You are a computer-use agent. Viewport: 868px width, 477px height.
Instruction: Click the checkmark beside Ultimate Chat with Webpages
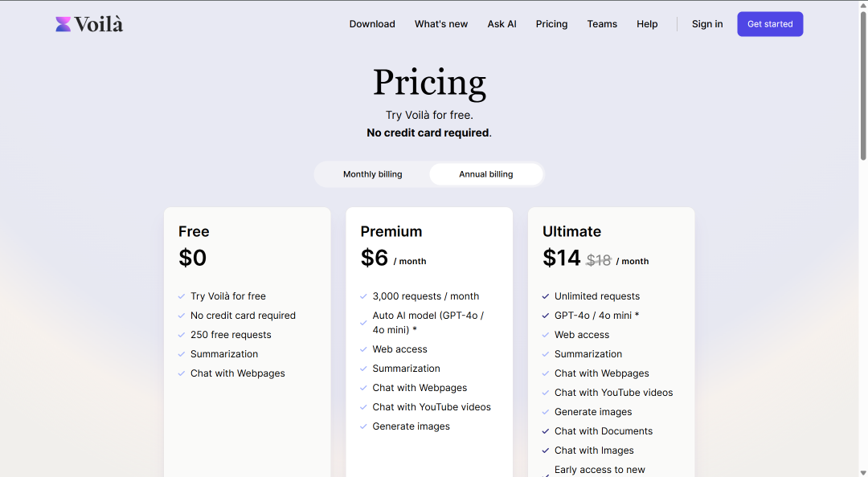[545, 373]
